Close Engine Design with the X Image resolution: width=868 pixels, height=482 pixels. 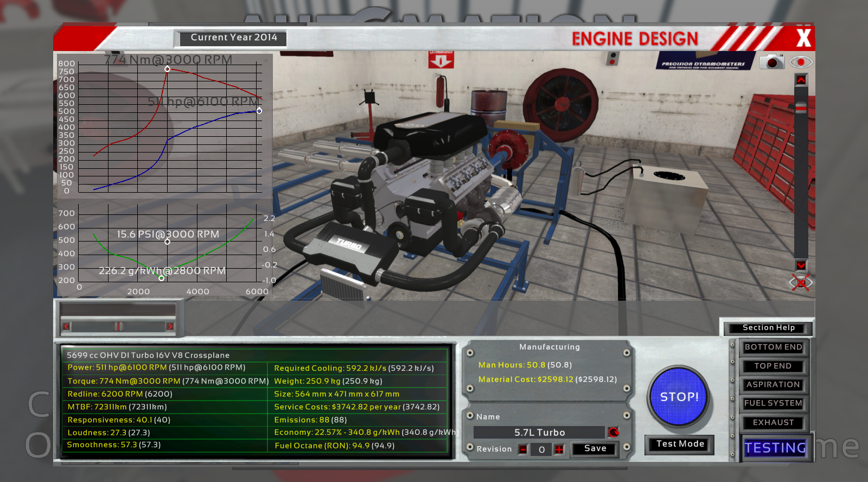click(803, 38)
